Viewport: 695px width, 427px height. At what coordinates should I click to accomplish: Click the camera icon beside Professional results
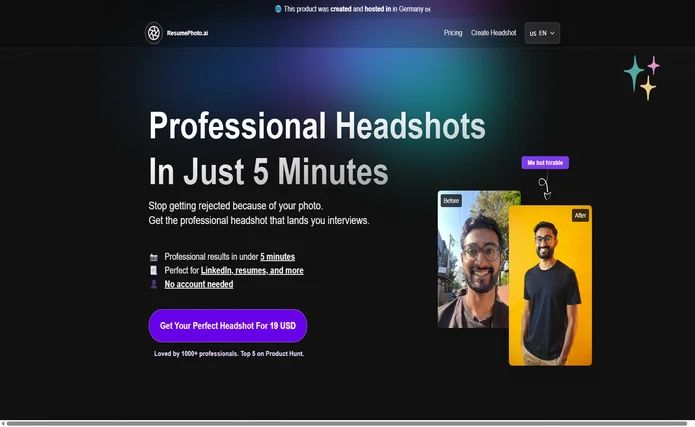click(153, 257)
